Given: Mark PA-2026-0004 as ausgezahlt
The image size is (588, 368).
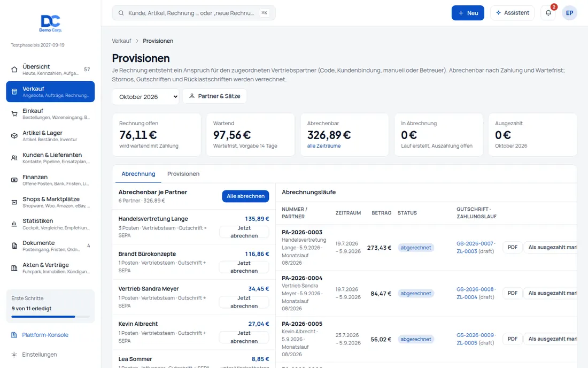Looking at the screenshot, I should [x=551, y=293].
